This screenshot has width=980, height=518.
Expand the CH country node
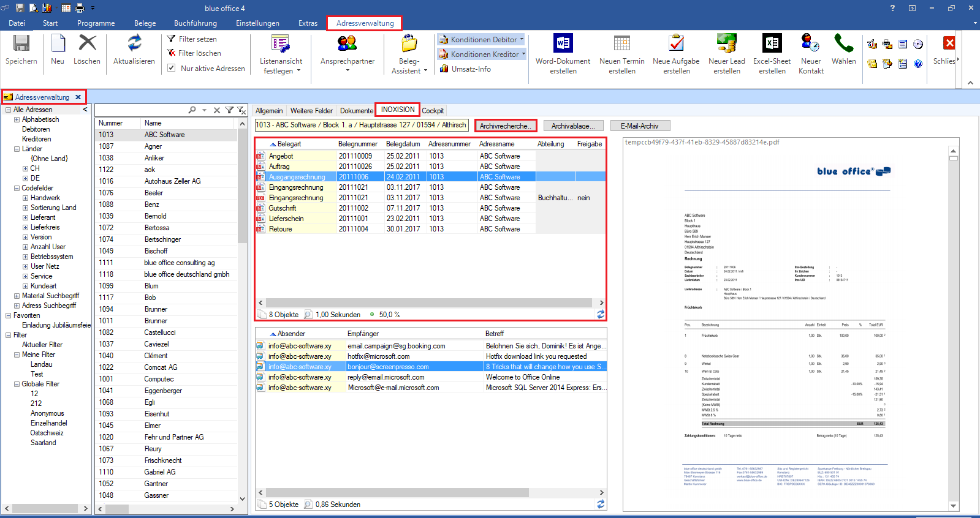coord(26,168)
